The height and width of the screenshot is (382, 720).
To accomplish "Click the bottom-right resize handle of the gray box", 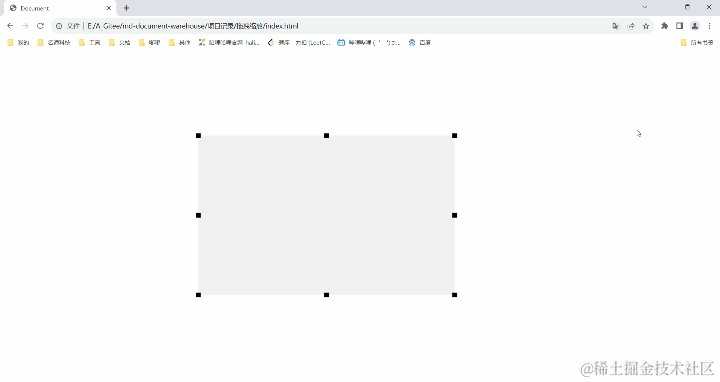I will click(455, 295).
